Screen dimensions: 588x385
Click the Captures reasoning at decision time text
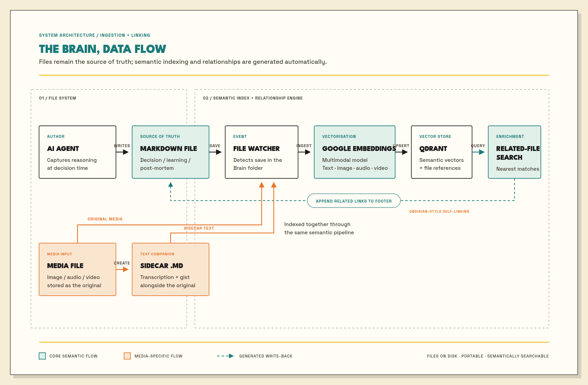pyautogui.click(x=72, y=164)
